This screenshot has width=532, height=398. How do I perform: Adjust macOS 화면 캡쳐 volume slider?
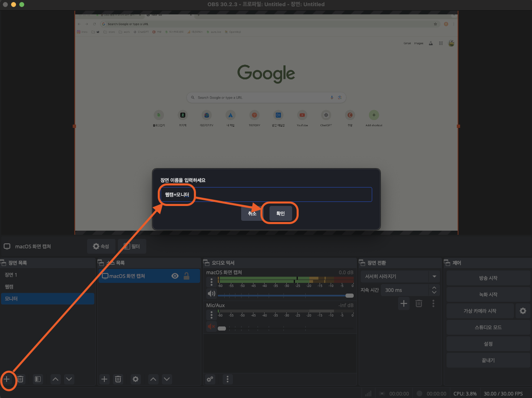pos(286,296)
